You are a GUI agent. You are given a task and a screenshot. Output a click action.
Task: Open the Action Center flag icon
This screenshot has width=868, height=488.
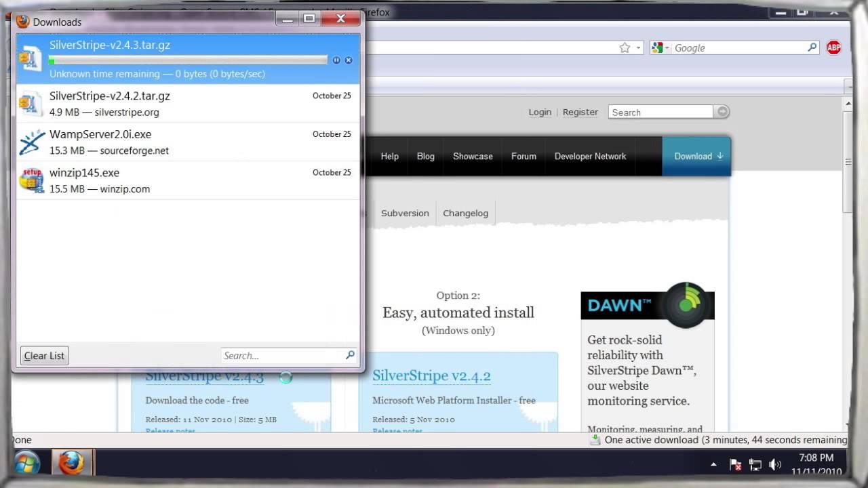(x=735, y=464)
